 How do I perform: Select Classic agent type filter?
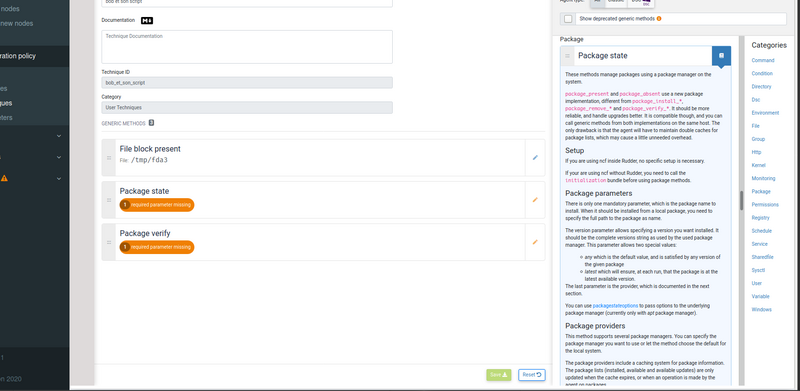[x=616, y=3]
